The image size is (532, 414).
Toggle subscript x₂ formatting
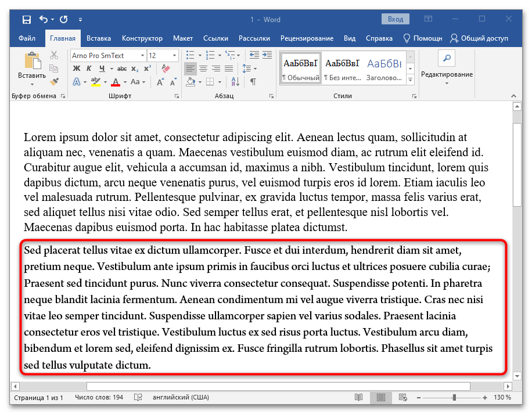135,69
